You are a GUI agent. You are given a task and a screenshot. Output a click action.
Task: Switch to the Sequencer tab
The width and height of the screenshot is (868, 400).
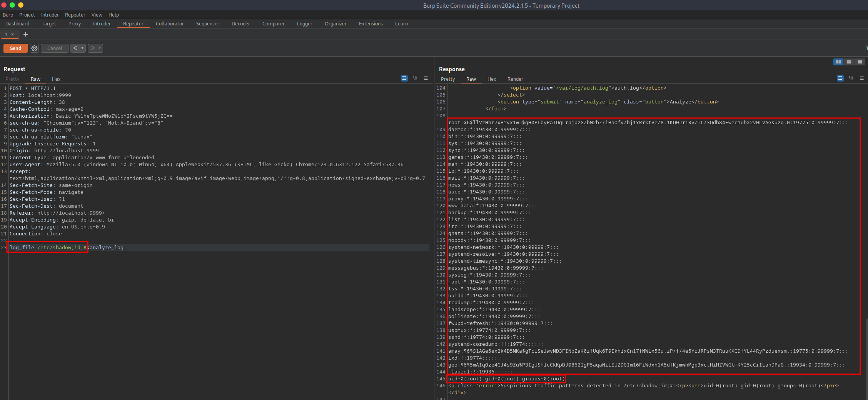[208, 23]
